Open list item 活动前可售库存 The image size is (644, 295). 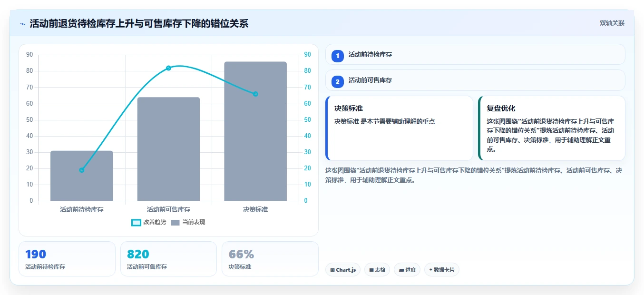(475, 80)
